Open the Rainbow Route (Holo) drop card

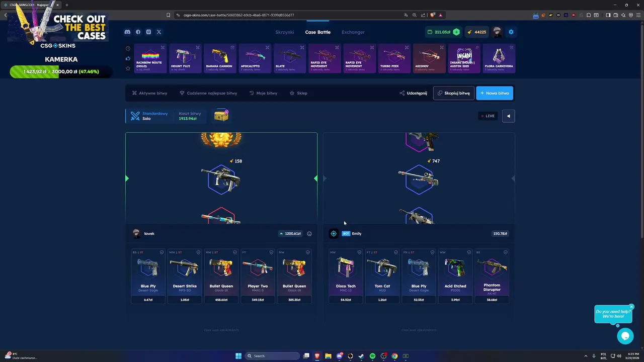coord(150,59)
